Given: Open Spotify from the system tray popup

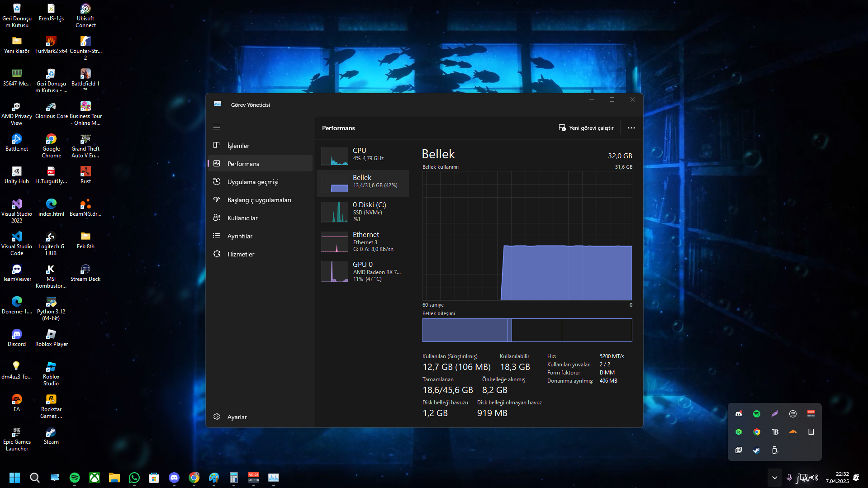Looking at the screenshot, I should tap(756, 414).
